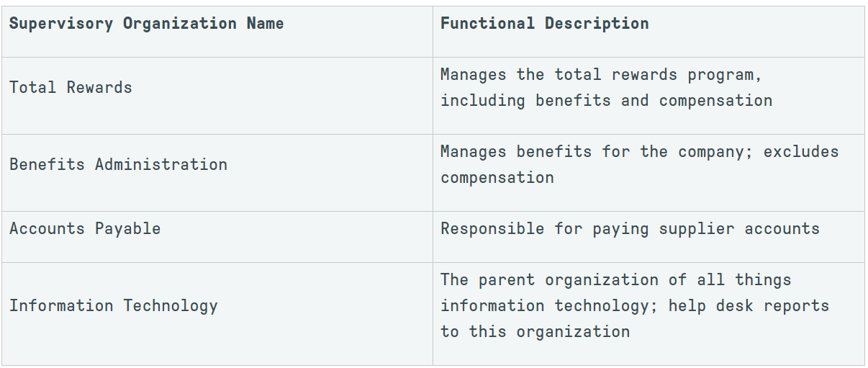Click the total rewards program description cell
This screenshot has height=368, width=868.
click(x=648, y=96)
